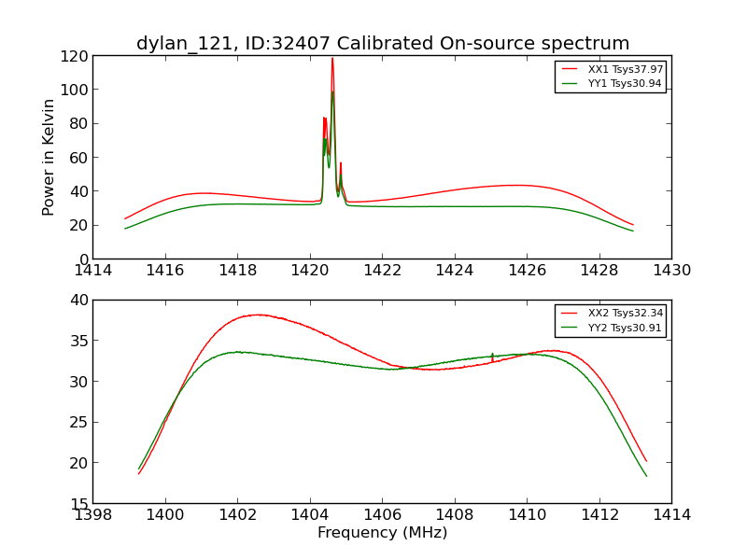Click x-axis tick label '1408'
This screenshot has width=747, height=560.
pos(455,515)
